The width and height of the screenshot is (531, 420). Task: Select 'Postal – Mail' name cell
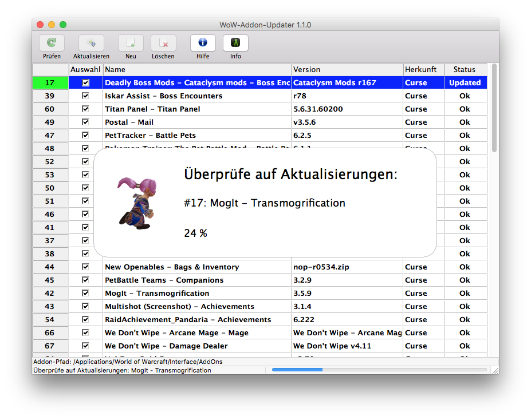coord(197,122)
